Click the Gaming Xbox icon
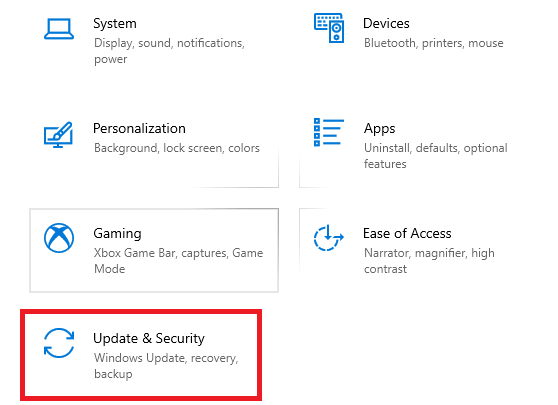The height and width of the screenshot is (405, 558). (x=59, y=238)
